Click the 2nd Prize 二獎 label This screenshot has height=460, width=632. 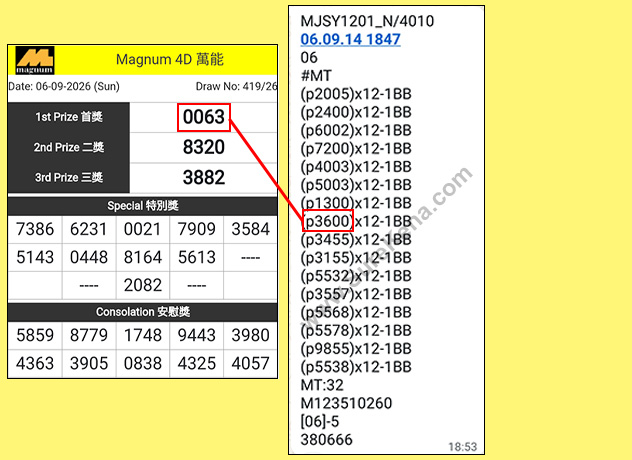69,147
